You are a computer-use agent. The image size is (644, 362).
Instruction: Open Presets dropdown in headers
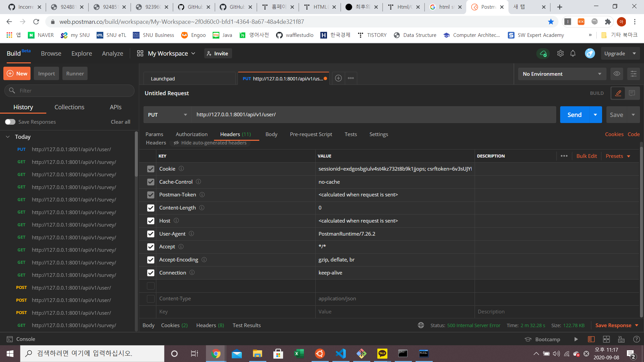click(618, 156)
